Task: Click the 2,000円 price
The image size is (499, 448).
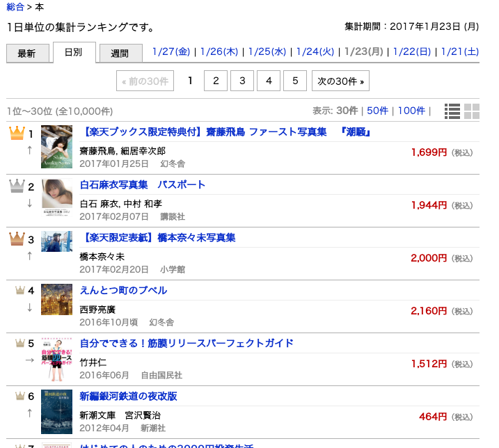Action: [429, 258]
